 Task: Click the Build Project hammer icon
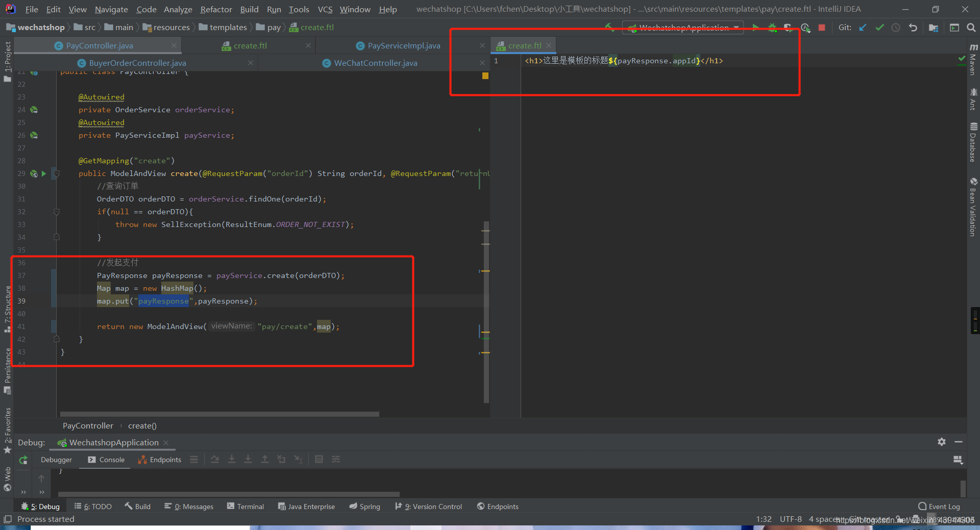[609, 27]
